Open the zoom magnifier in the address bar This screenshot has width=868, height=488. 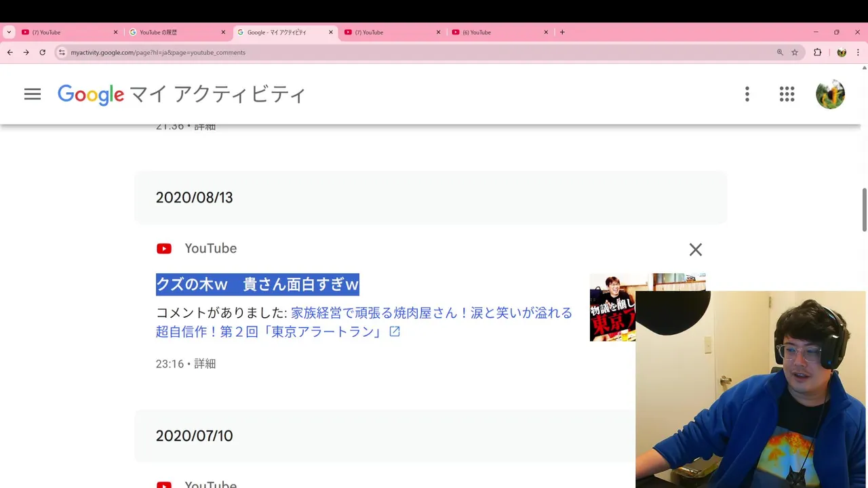(x=780, y=52)
